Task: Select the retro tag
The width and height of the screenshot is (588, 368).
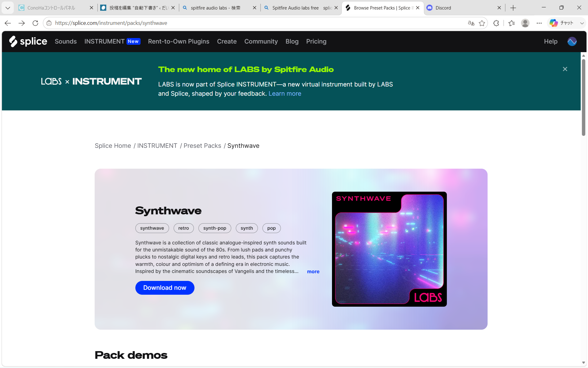Action: [x=183, y=228]
